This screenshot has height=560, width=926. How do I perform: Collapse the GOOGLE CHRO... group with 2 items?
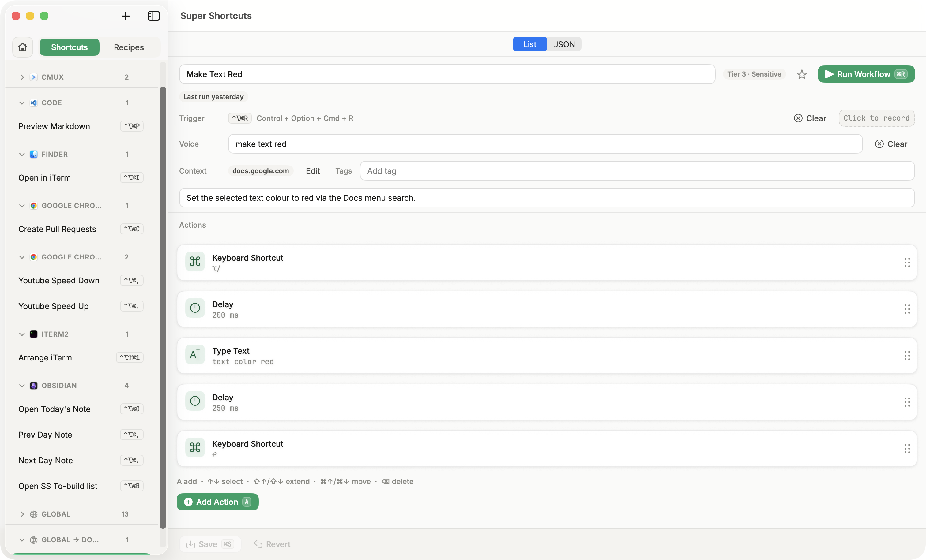point(22,257)
